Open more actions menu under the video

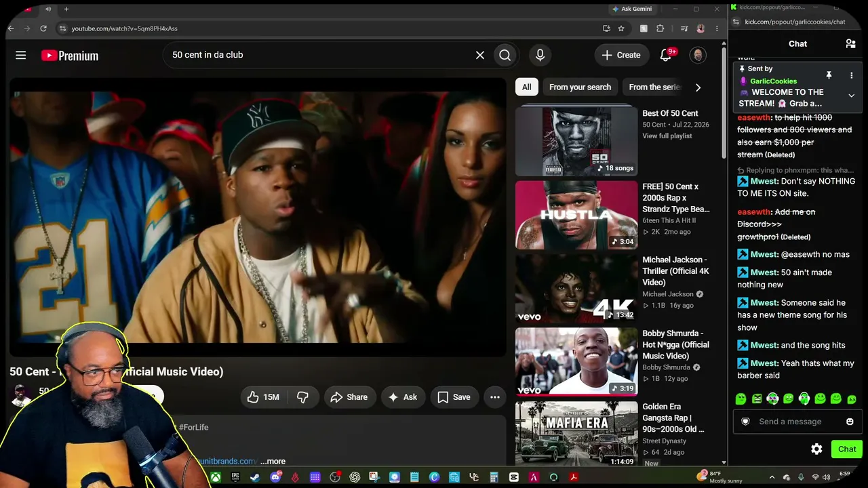[x=495, y=397]
